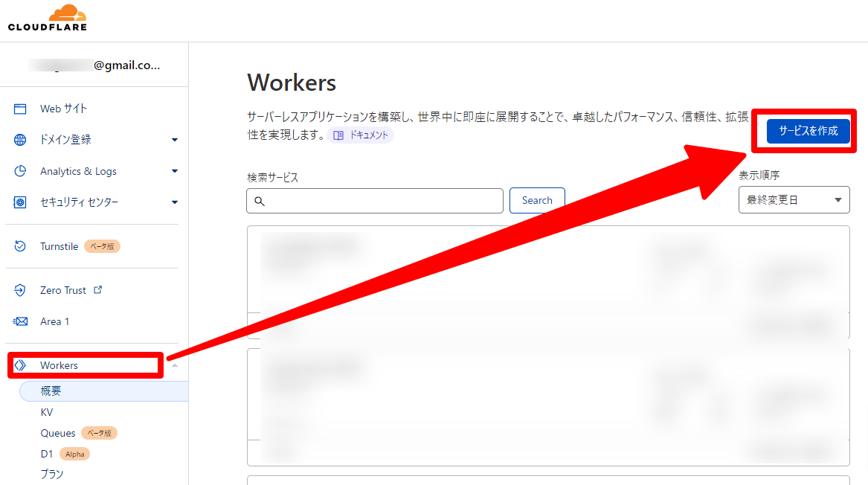Viewport: 868px width, 485px height.
Task: Expand the Analytics & Logs arrow
Action: (x=174, y=171)
